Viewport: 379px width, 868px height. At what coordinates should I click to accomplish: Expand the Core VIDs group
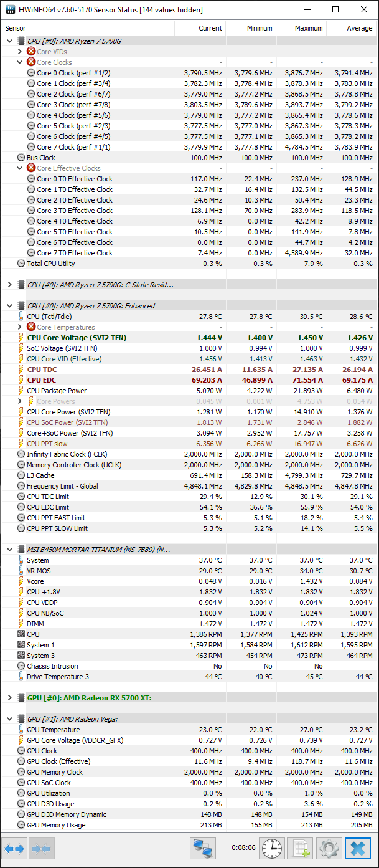click(20, 52)
